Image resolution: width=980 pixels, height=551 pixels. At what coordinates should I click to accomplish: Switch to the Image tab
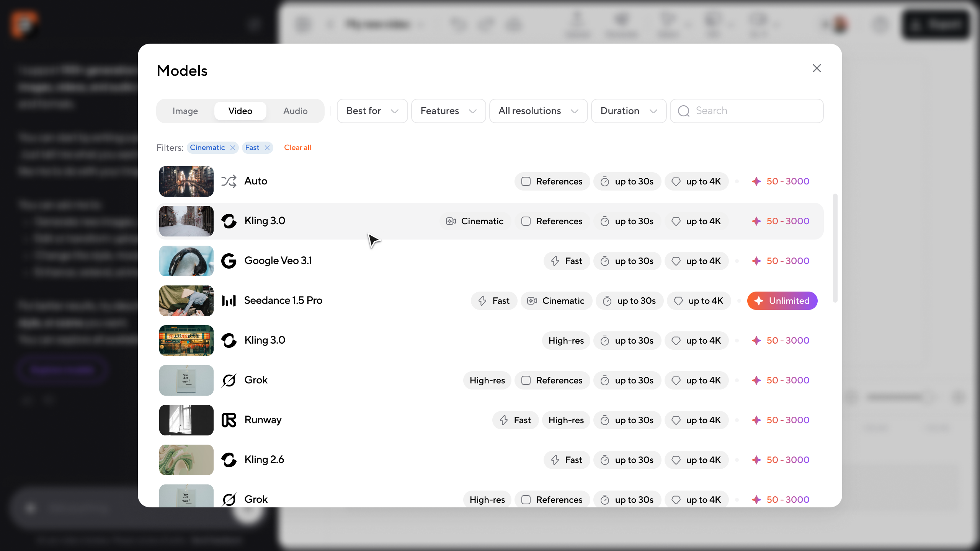185,111
